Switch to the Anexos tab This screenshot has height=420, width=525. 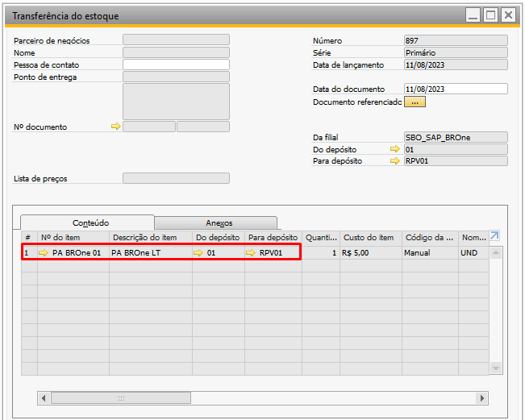click(x=219, y=222)
